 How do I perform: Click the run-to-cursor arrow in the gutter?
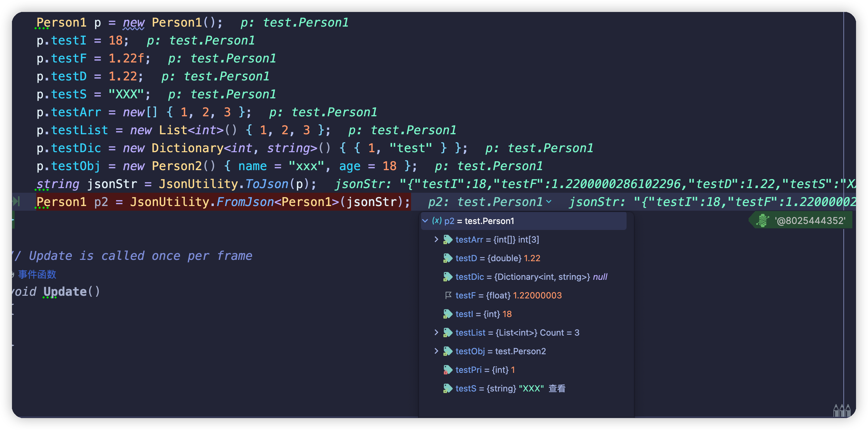[16, 201]
